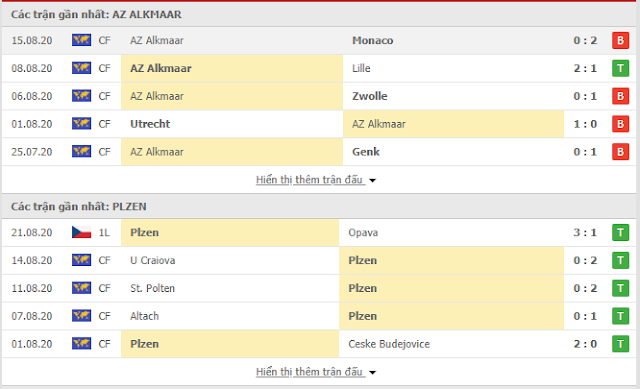Click the St. Polten team name
The width and height of the screenshot is (640, 389).
pos(152,288)
